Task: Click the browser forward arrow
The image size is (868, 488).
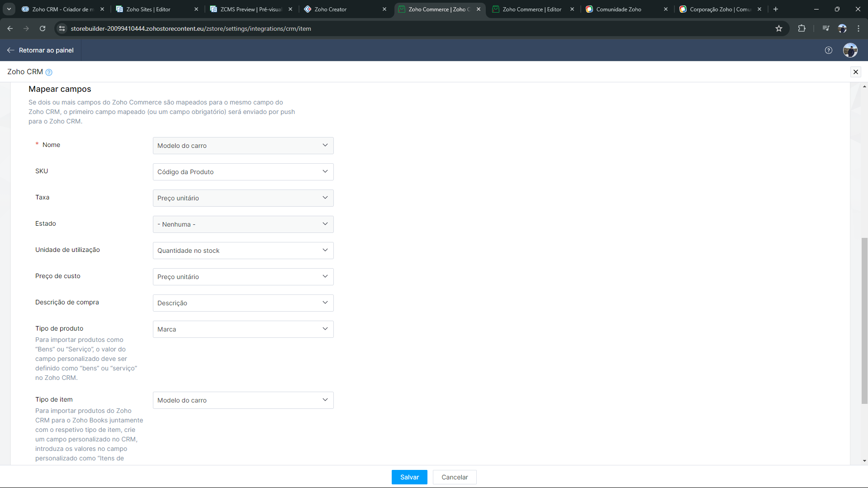Action: tap(26, 28)
